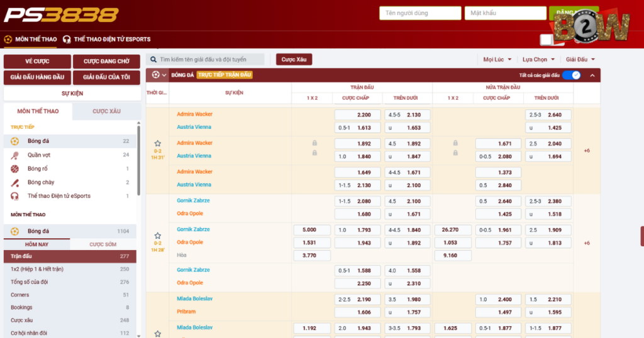
Task: Open Giải Đấu Của Tôi
Action: click(106, 77)
